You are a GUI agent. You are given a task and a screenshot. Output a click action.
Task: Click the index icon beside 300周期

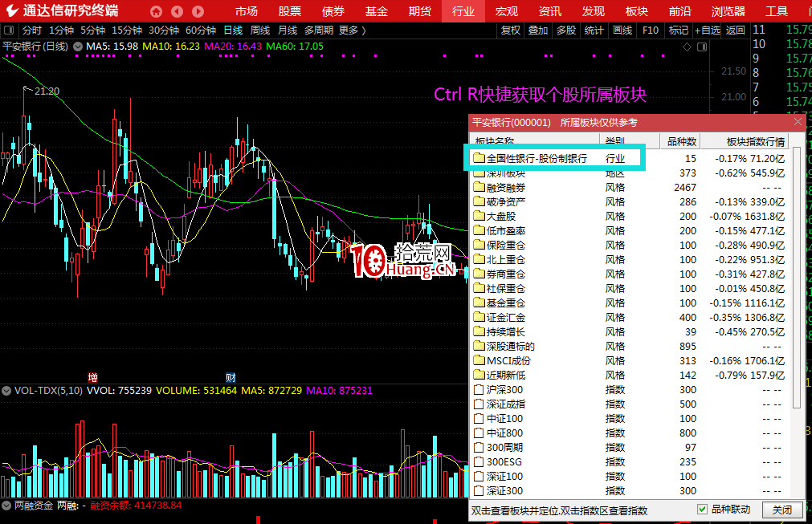pyautogui.click(x=479, y=448)
